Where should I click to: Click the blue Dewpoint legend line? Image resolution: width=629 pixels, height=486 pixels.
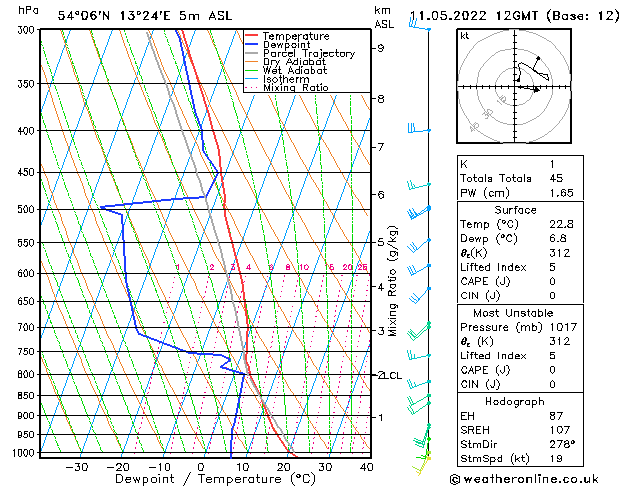tap(253, 45)
